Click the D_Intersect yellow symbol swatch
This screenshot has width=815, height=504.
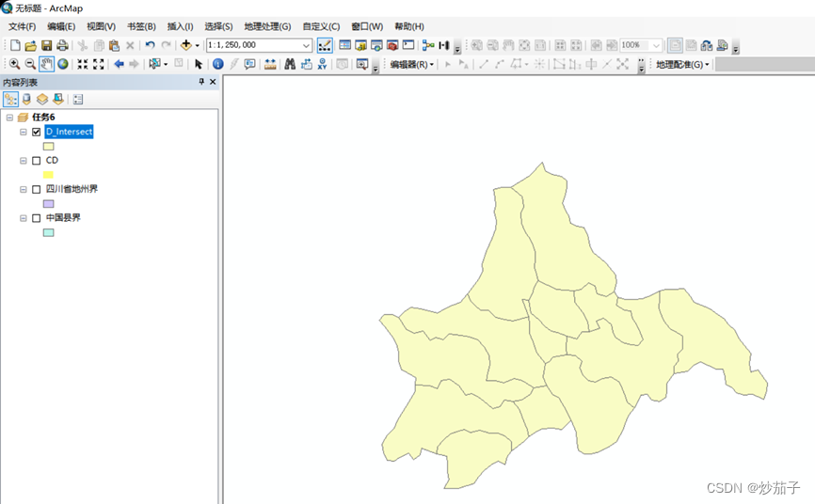click(x=48, y=147)
